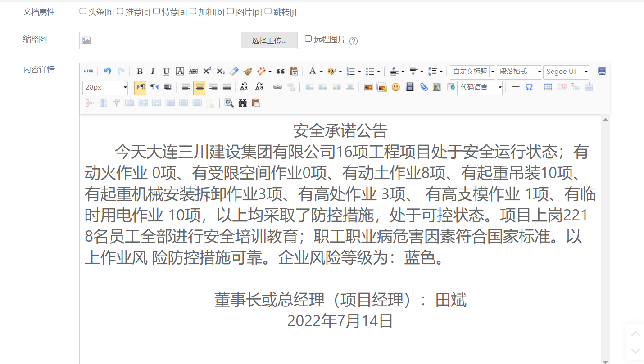Indent the first line
Screen dimensions: 644x364
coord(168,87)
